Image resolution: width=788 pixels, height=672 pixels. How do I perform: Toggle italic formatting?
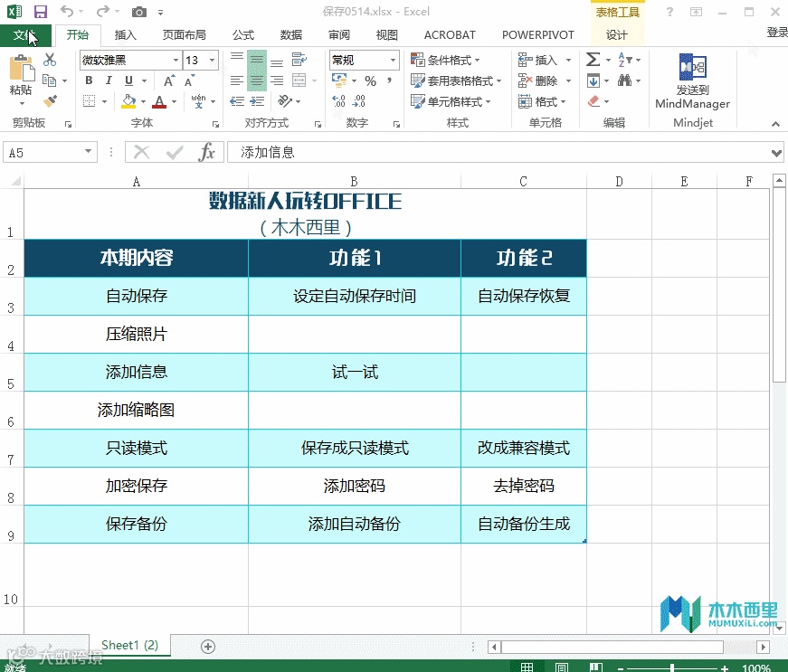click(x=109, y=80)
